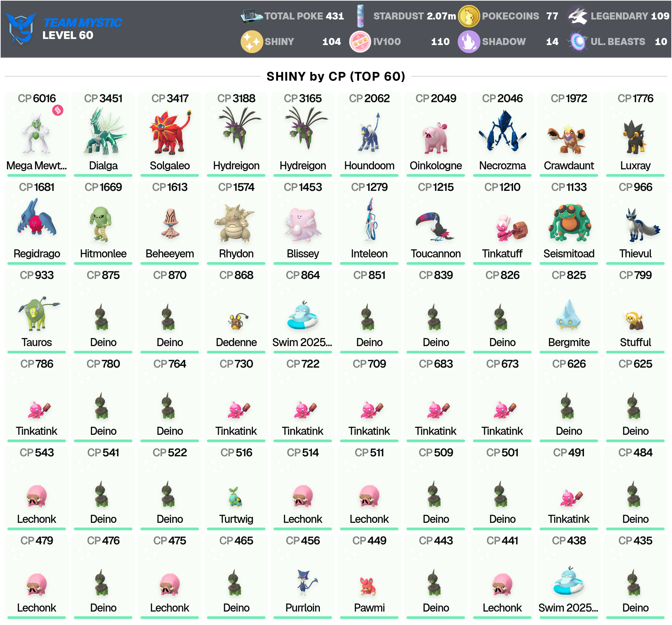Open the Purrloin CP 456 card

tap(302, 576)
